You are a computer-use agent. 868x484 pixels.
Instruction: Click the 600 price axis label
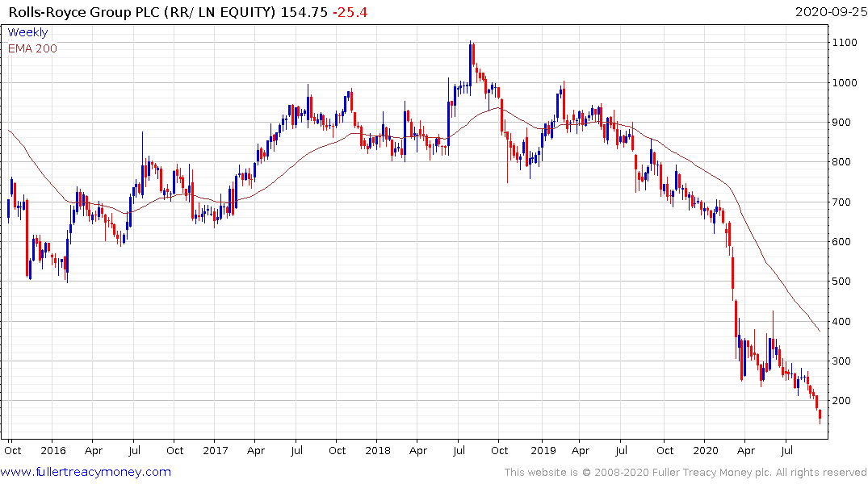coord(841,242)
